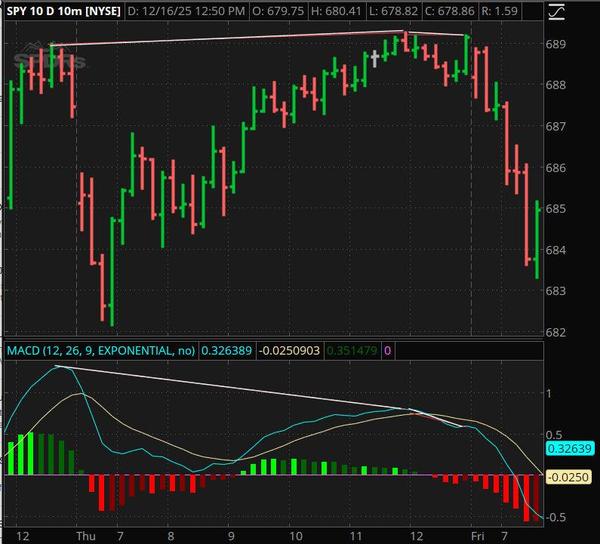The height and width of the screenshot is (544, 600).
Task: Click the gray cross-shaped candle near 11
Action: point(375,57)
